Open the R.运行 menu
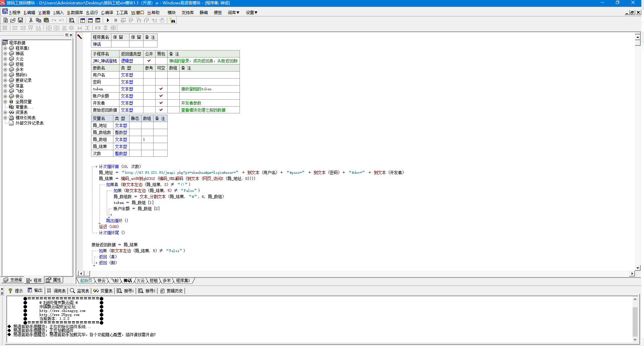The image size is (644, 346). pyautogui.click(x=92, y=12)
